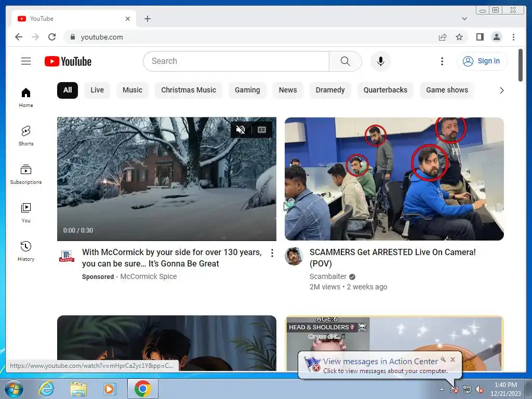Open Windows Explorer from the taskbar
The height and width of the screenshot is (399, 532).
[78, 389]
